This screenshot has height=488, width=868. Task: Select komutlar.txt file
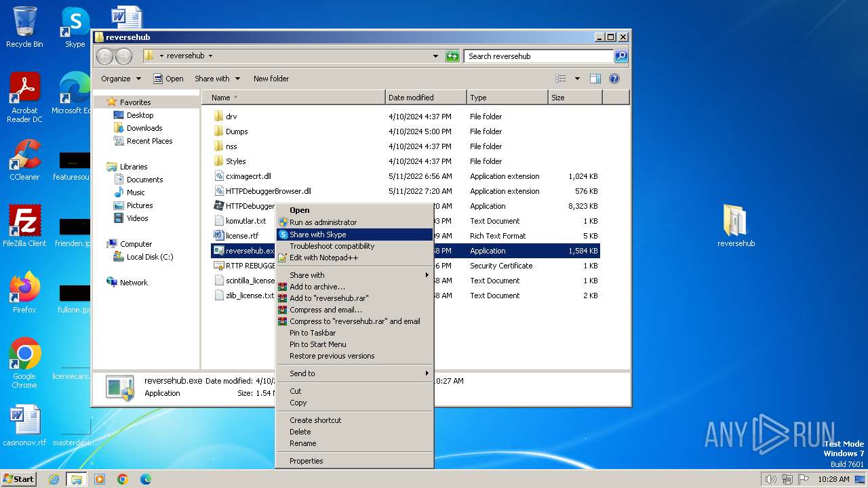tap(245, 221)
